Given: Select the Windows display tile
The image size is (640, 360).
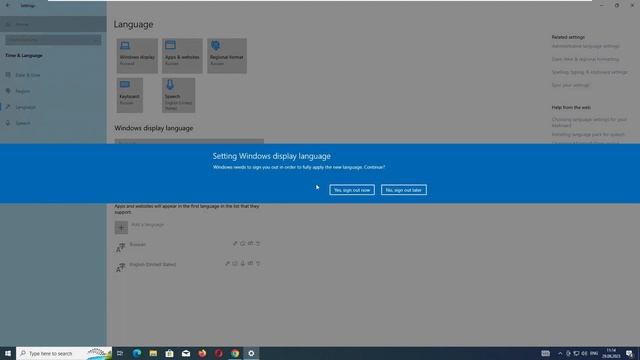Looking at the screenshot, I should click(x=137, y=56).
